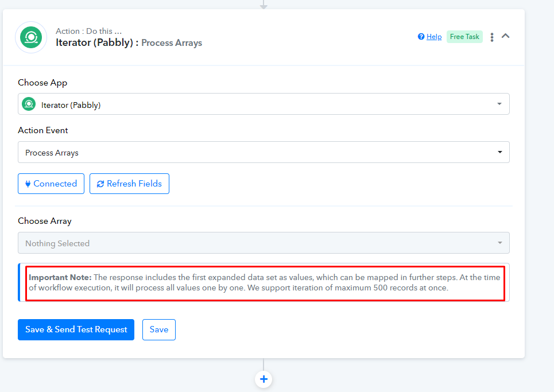Click the blue question mark help icon

click(421, 37)
